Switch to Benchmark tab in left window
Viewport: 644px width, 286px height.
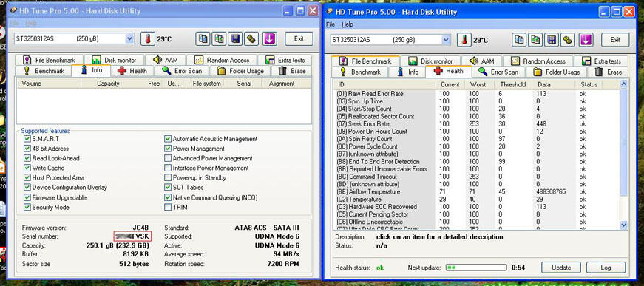pos(44,71)
